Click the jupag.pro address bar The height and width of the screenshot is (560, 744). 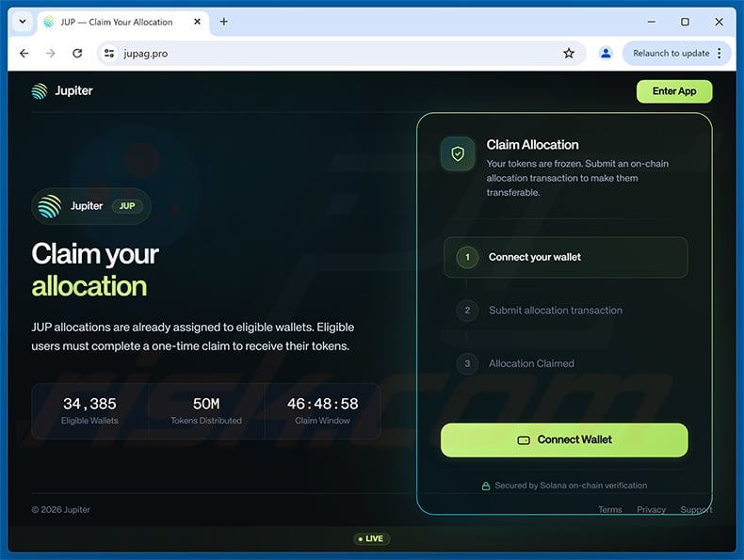(x=339, y=53)
